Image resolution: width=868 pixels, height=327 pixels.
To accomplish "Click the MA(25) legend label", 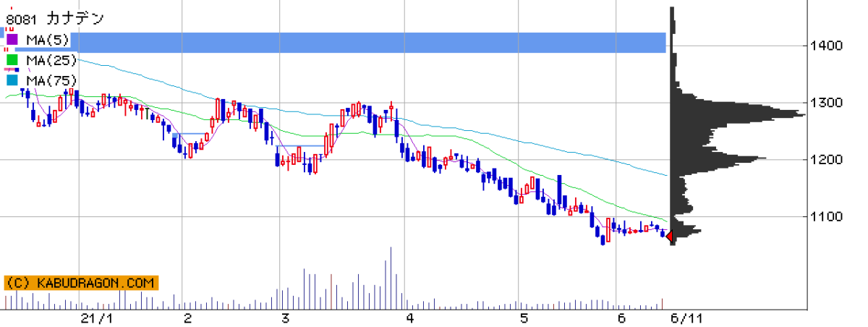I will pos(52,59).
